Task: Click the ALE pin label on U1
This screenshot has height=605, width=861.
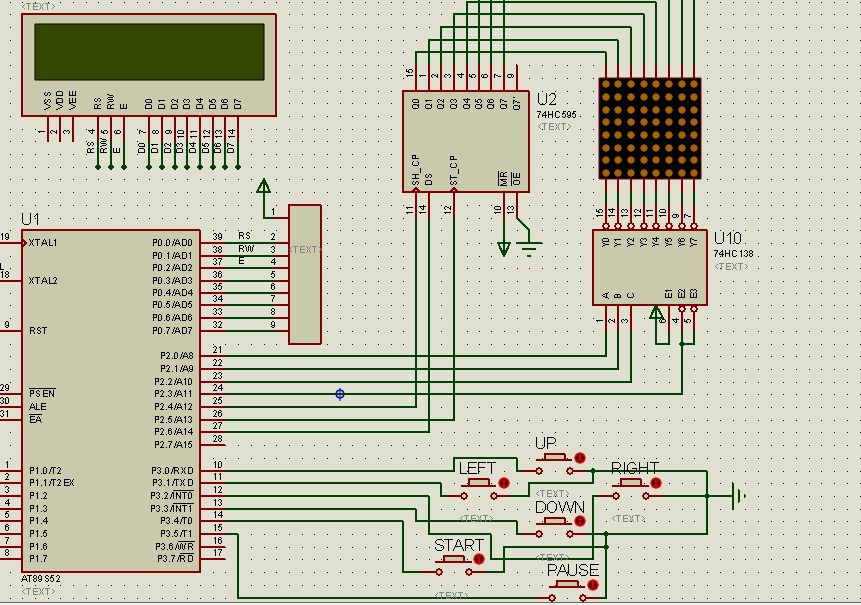Action: click(x=37, y=407)
